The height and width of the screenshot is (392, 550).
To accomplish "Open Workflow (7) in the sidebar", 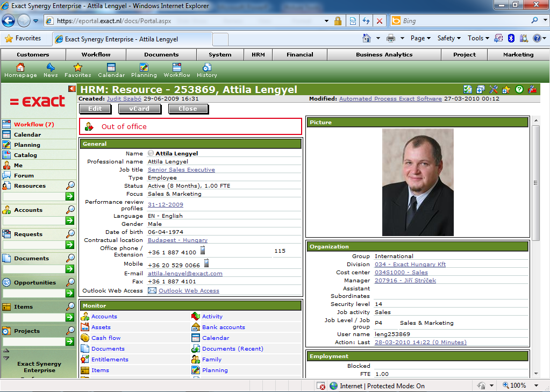I will coord(34,124).
